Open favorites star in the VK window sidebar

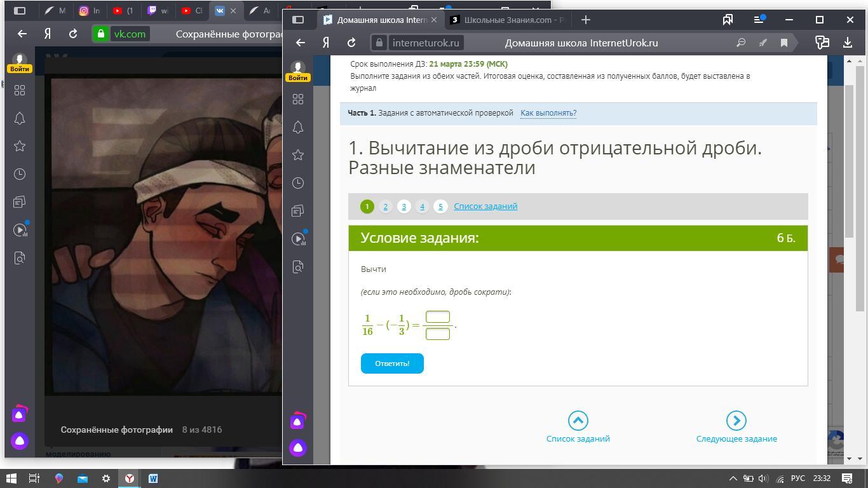[20, 146]
